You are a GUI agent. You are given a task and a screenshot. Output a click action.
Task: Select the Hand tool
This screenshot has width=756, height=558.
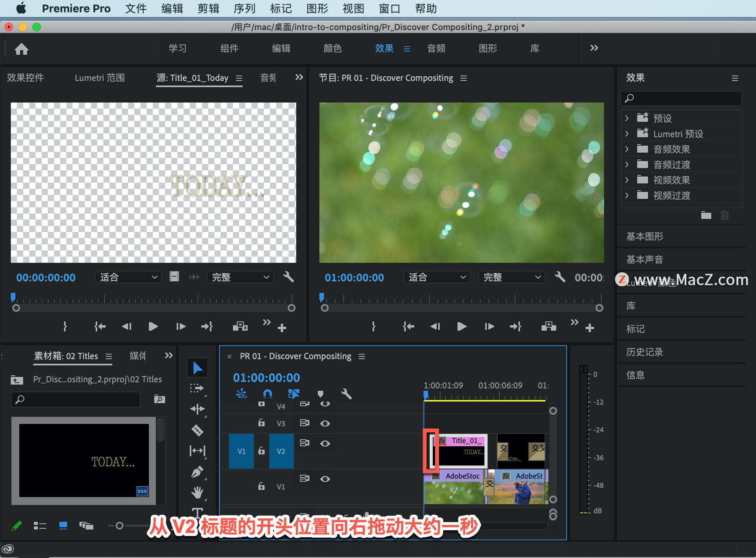coord(197,492)
